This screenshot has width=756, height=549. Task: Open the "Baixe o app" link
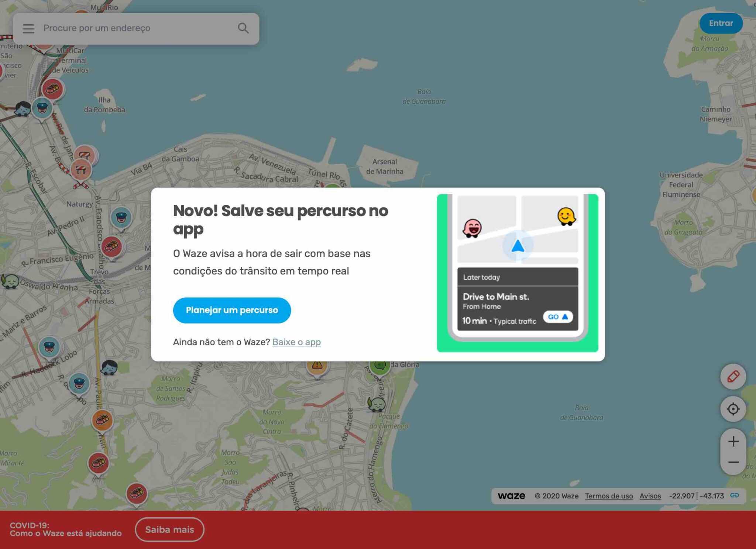pos(296,342)
